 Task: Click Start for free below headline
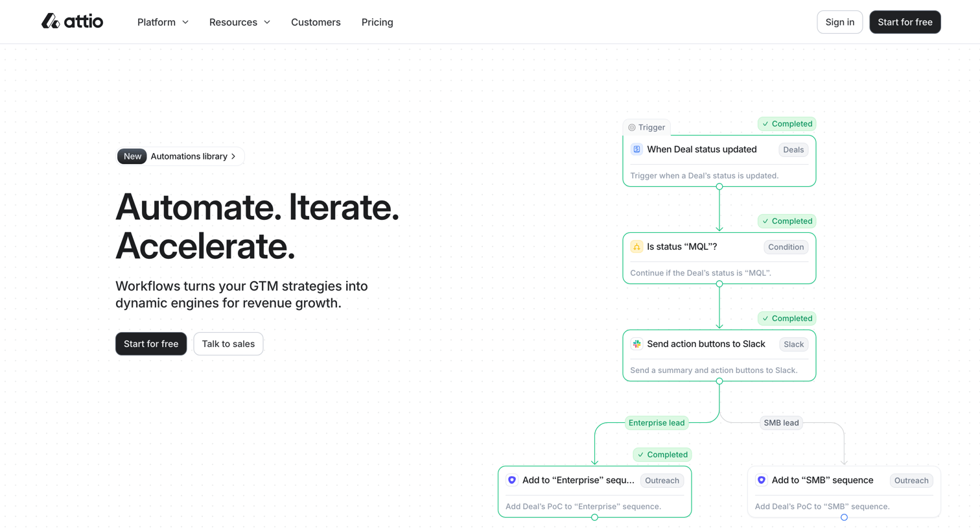pyautogui.click(x=151, y=344)
